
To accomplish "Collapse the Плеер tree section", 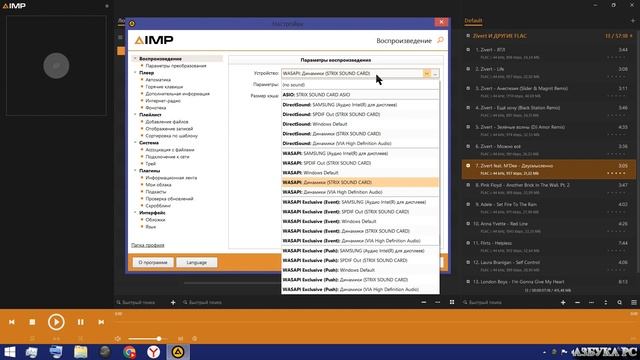I will [135, 73].
